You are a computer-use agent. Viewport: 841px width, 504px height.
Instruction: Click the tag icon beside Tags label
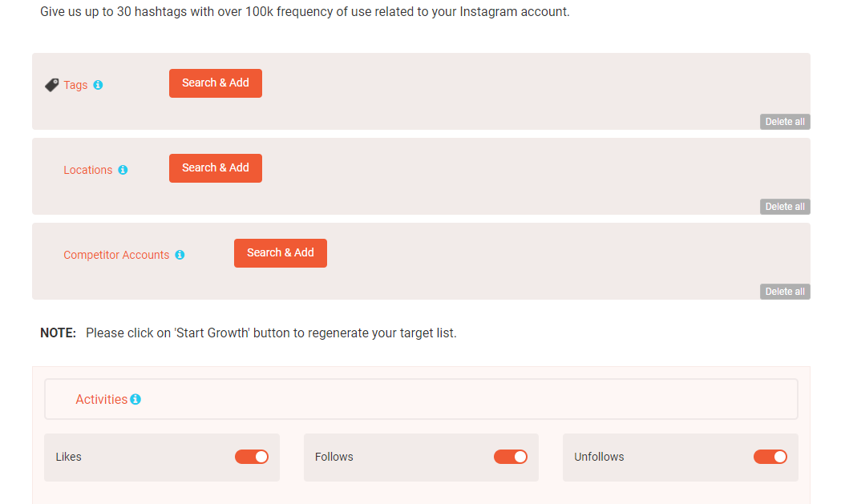click(x=52, y=85)
